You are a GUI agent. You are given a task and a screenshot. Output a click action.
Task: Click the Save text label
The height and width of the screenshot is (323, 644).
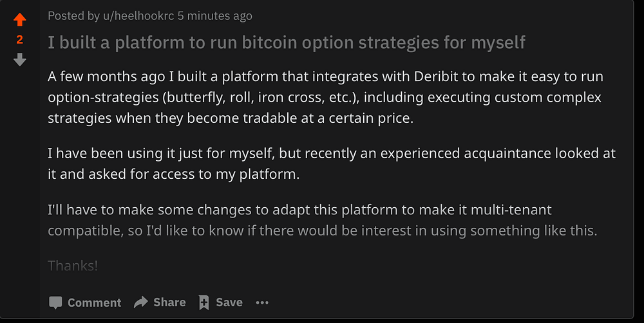pyautogui.click(x=229, y=302)
